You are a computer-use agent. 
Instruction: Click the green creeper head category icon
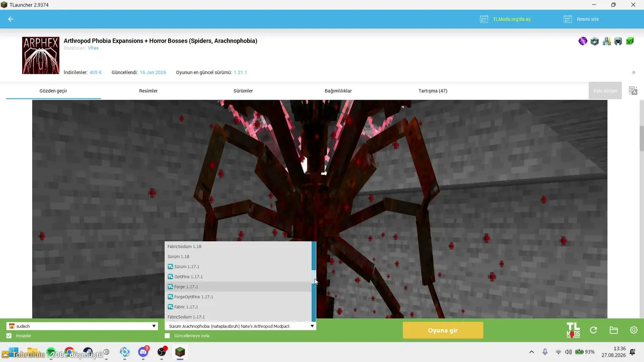[x=630, y=41]
